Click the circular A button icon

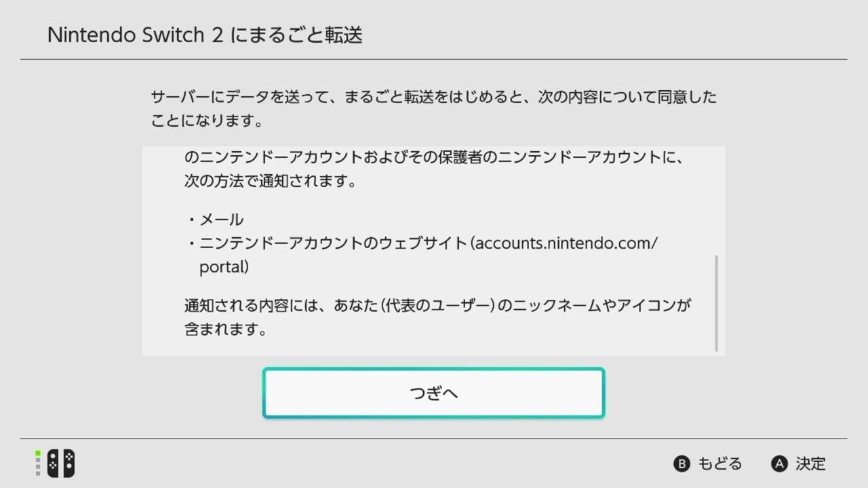[x=779, y=464]
